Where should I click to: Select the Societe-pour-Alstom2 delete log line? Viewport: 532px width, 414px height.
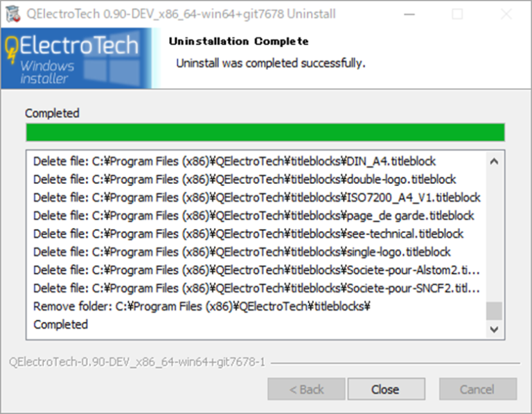pyautogui.click(x=256, y=270)
